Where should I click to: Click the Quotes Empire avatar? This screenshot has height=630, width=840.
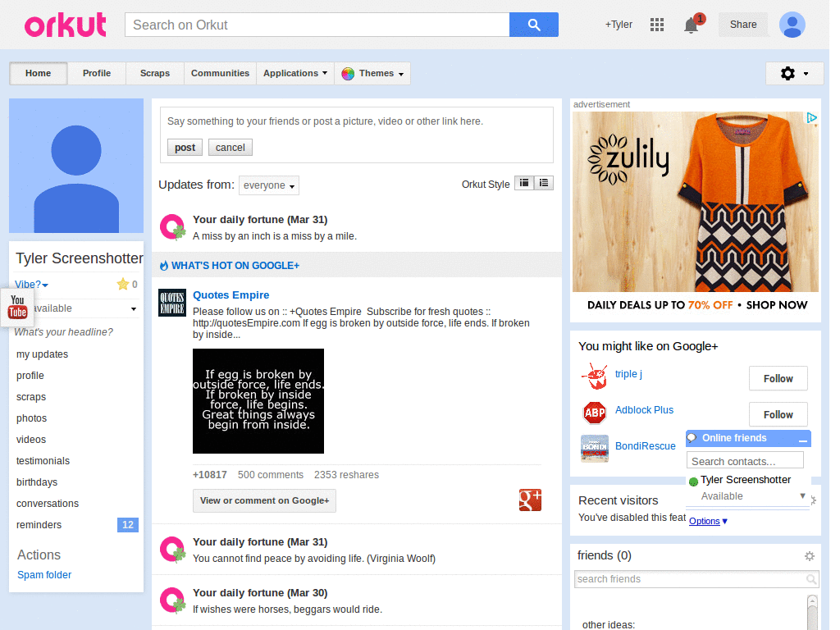[172, 303]
